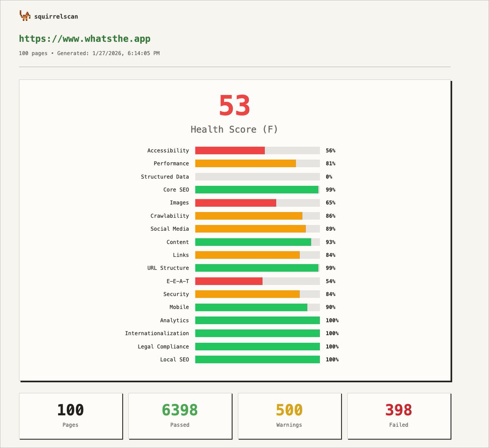Click the 81% Performance score value
The width and height of the screenshot is (489, 448).
[330, 163]
